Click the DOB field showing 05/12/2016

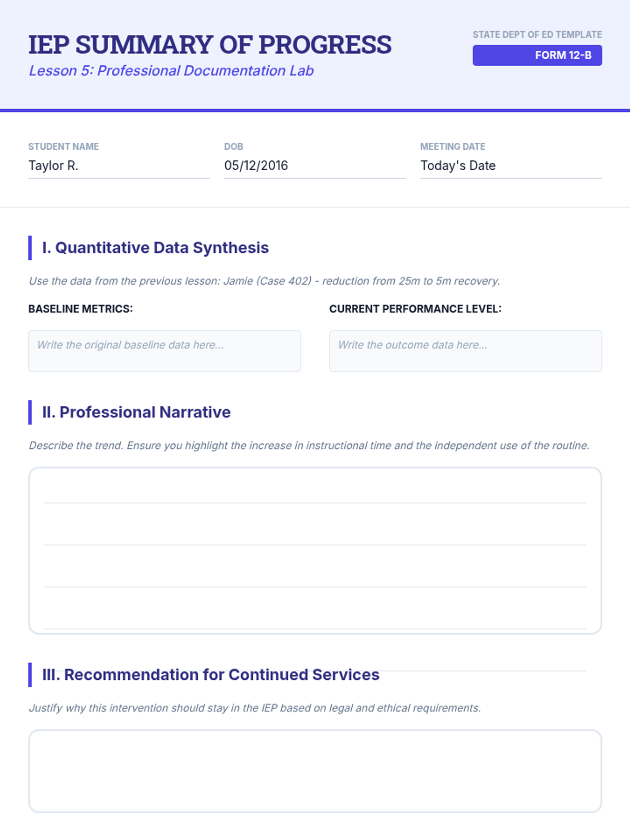coord(315,166)
